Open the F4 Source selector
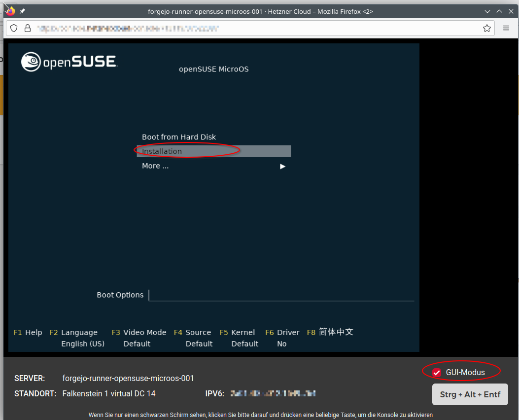Viewport: 519px width, 420px height. pos(192,332)
